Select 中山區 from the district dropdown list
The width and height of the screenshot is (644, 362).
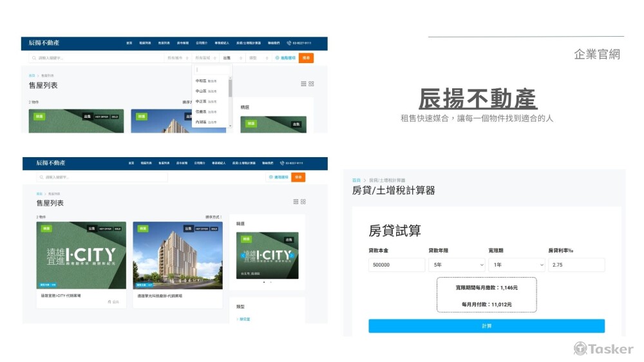point(201,91)
